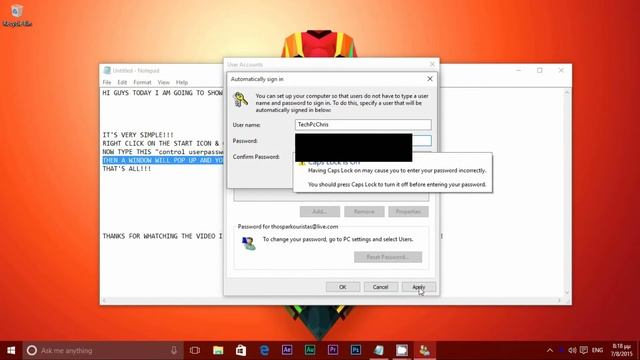Close the Automatically sign in dialog
Screen dimensions: 640x360
(430, 79)
